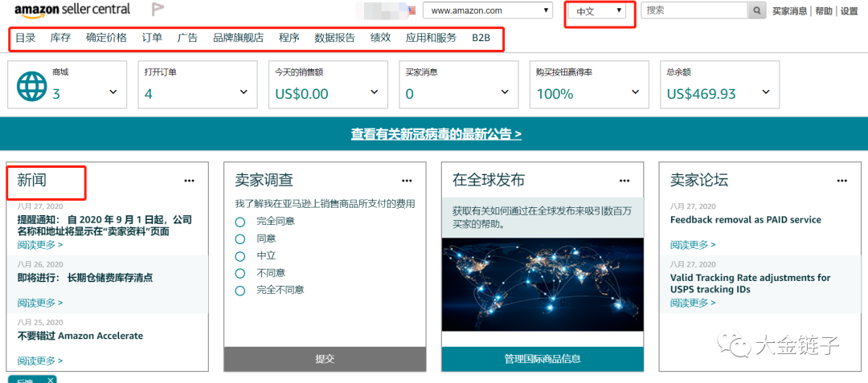Click the 100% buy box rate value

(555, 94)
